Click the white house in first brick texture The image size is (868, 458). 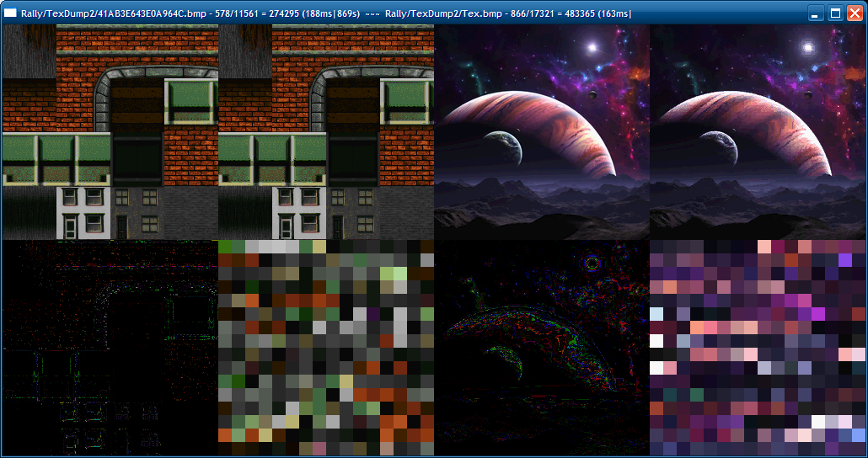pos(83,213)
